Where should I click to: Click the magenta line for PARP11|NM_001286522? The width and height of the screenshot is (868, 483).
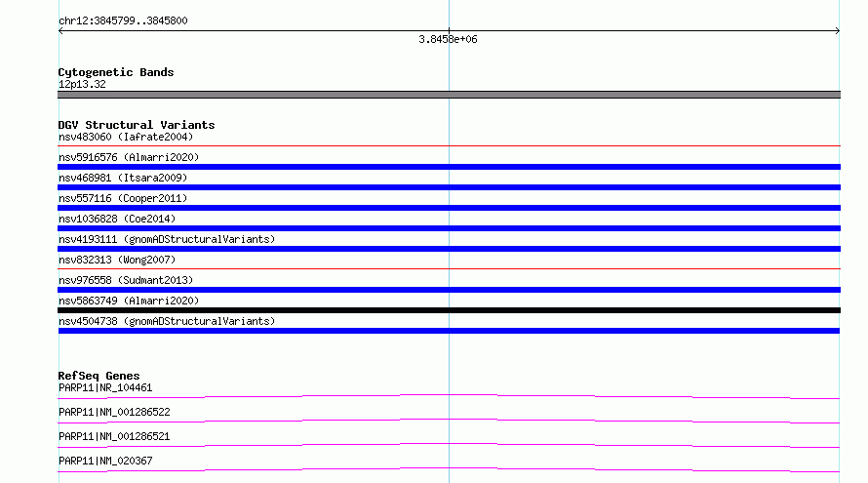coord(449,421)
